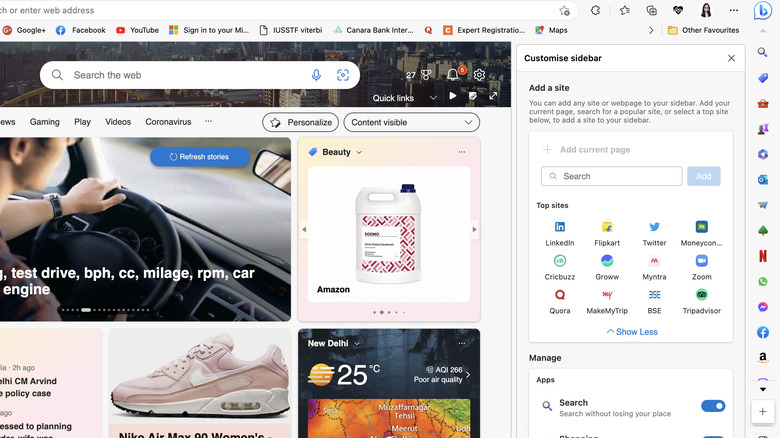Click the sidebar site Search field
780x438 pixels.
point(611,176)
